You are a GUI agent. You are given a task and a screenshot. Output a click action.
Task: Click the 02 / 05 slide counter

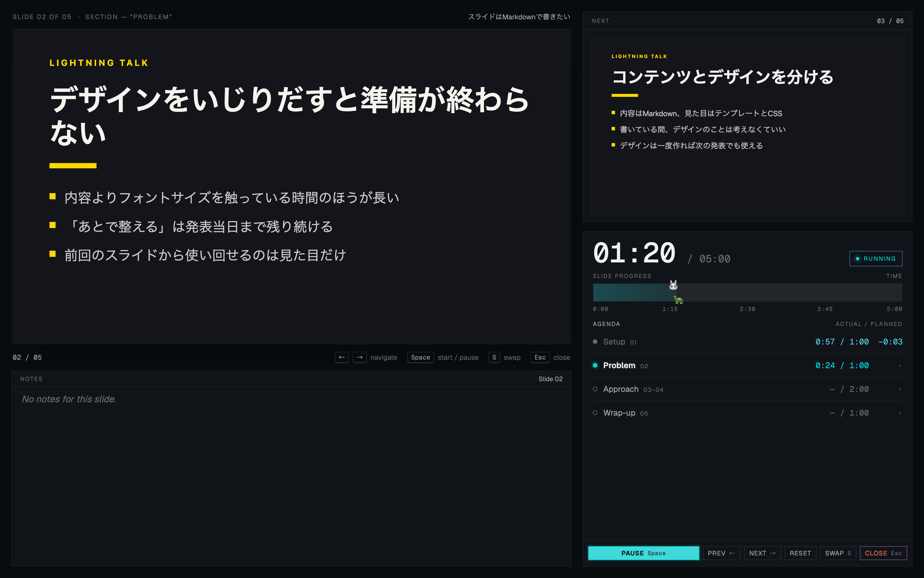[27, 357]
